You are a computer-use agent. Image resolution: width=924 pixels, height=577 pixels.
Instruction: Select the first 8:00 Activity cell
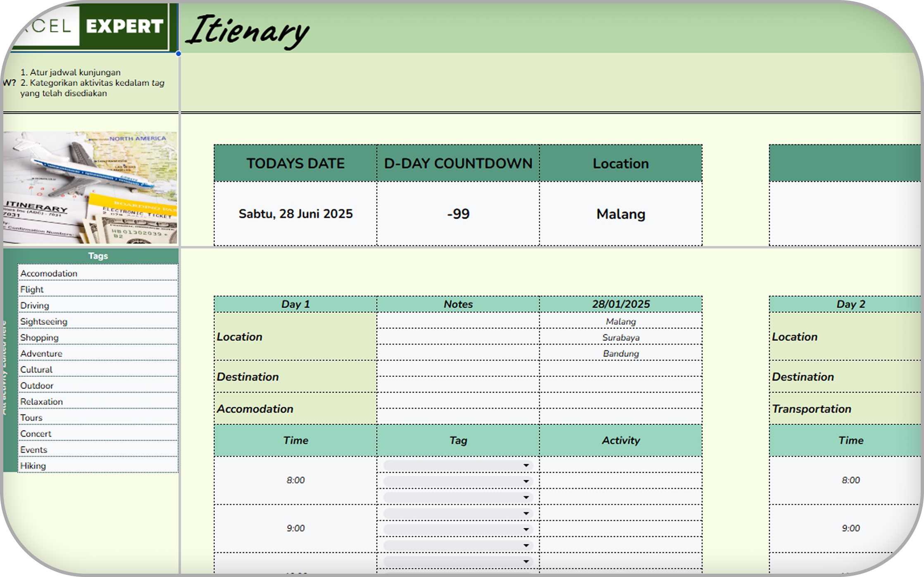coord(620,465)
